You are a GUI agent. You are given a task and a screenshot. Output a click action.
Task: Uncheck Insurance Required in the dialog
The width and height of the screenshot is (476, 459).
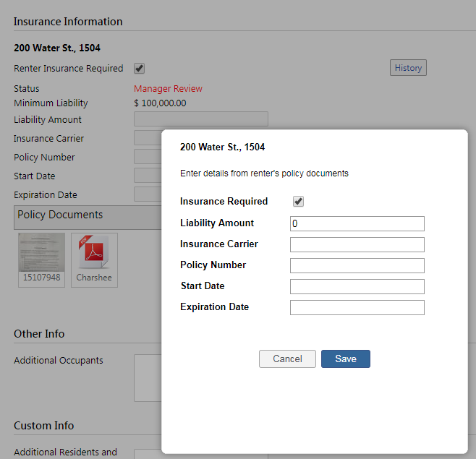[298, 202]
